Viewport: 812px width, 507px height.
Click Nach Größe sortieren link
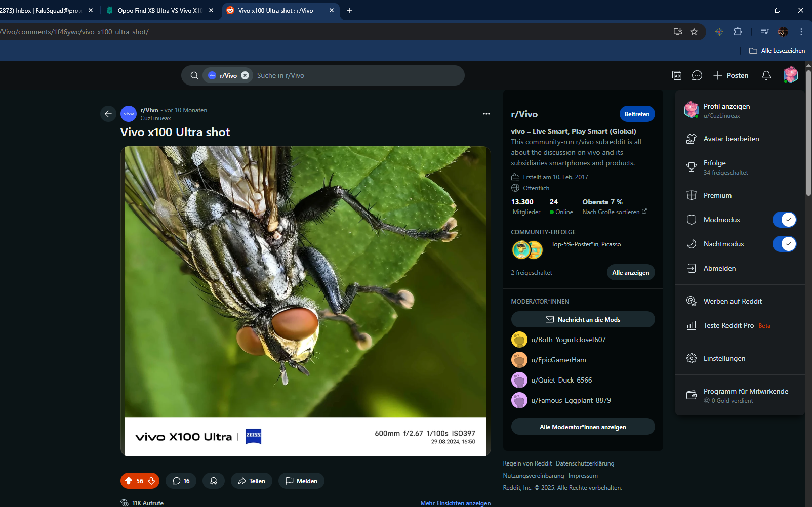pyautogui.click(x=615, y=212)
